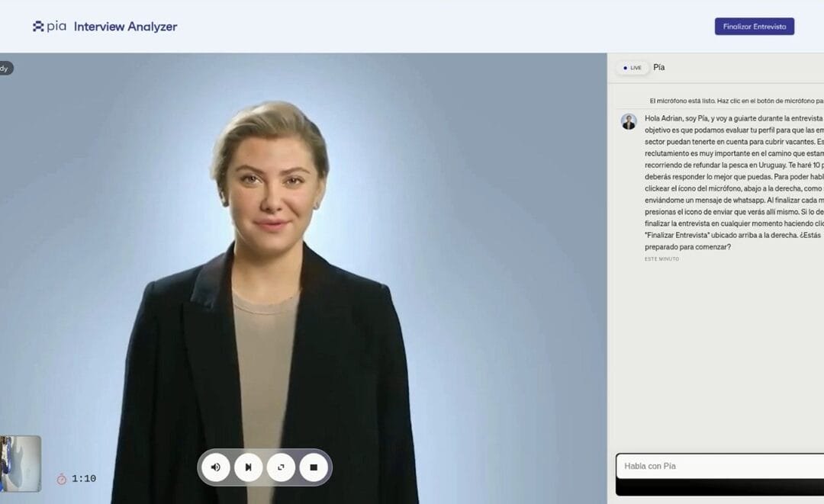Click the 1:10 elapsed time display

(x=84, y=479)
